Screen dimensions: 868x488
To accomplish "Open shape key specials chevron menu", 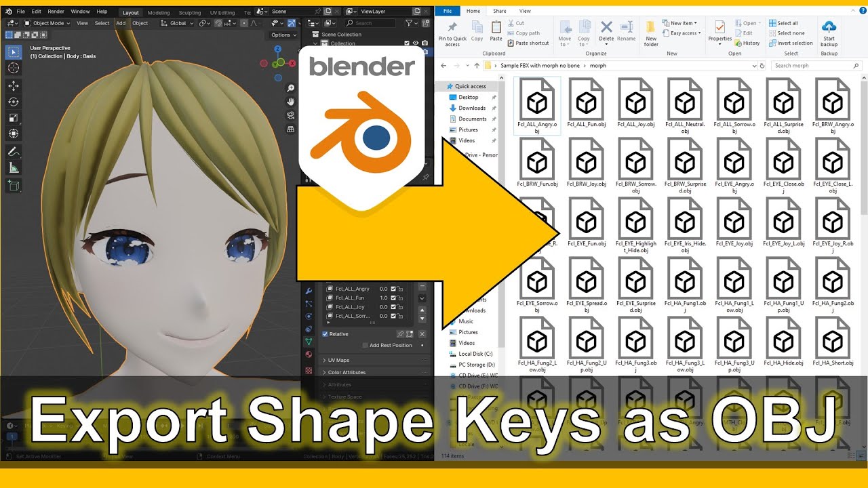I will coord(422,299).
